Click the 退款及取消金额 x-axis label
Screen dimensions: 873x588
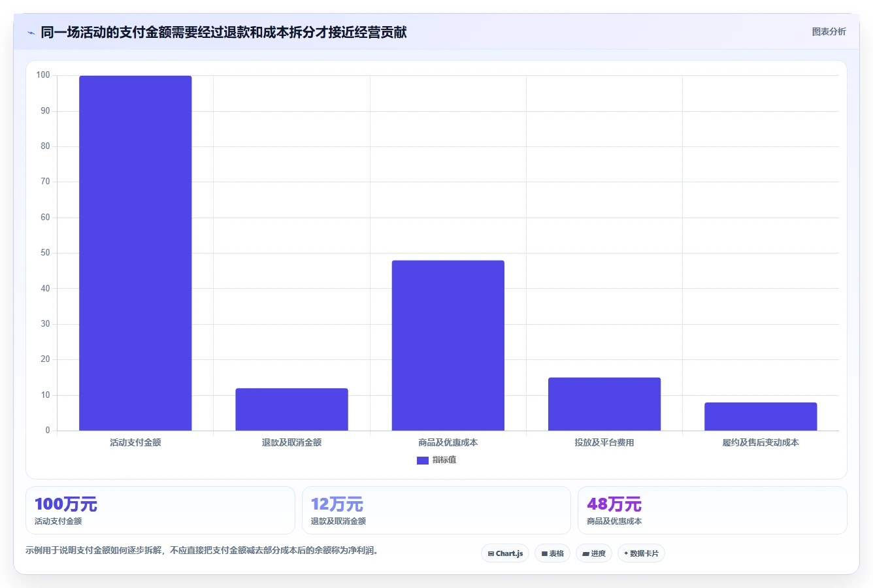[x=291, y=442]
